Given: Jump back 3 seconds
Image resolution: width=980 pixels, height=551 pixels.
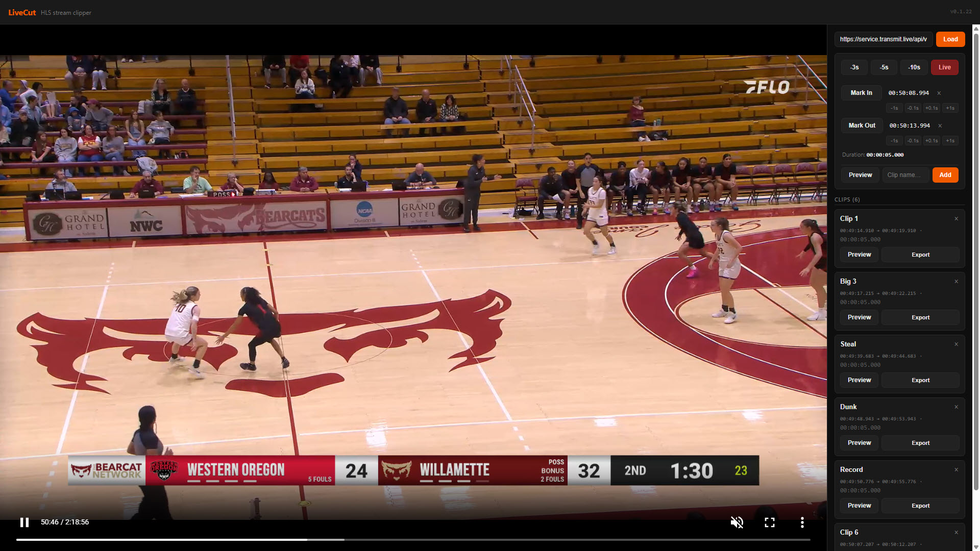Looking at the screenshot, I should 854,67.
